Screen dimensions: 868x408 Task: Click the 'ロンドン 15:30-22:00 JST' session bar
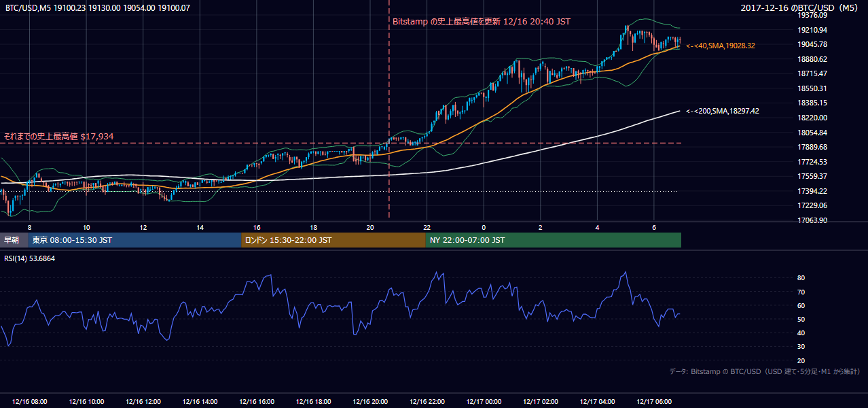333,240
